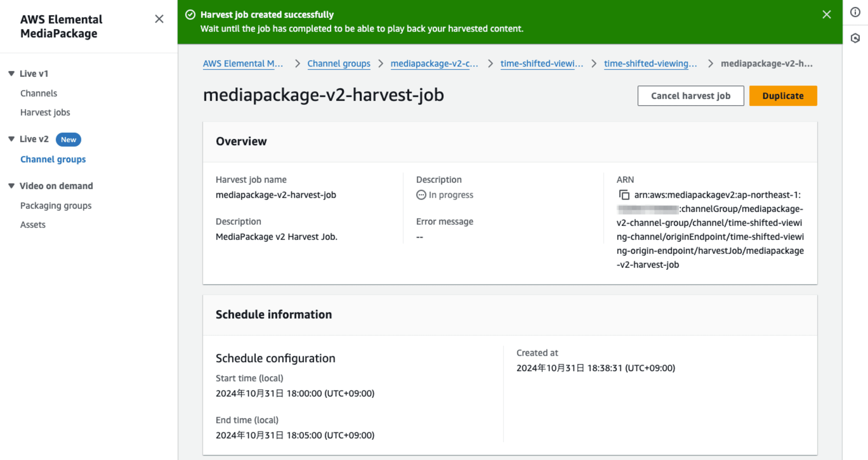
Task: Click the 'Harvest job created successfully' banner text
Action: click(x=267, y=15)
